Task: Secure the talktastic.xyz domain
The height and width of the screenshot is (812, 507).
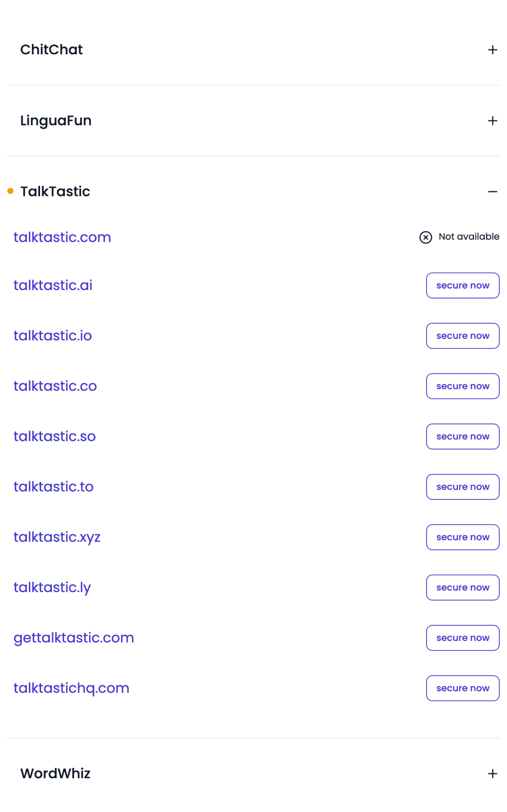Action: tap(463, 537)
